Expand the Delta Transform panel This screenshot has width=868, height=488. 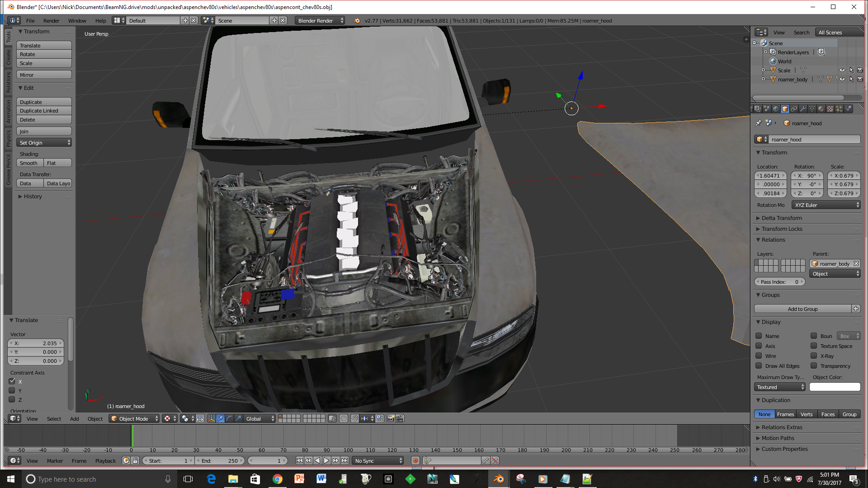point(782,218)
